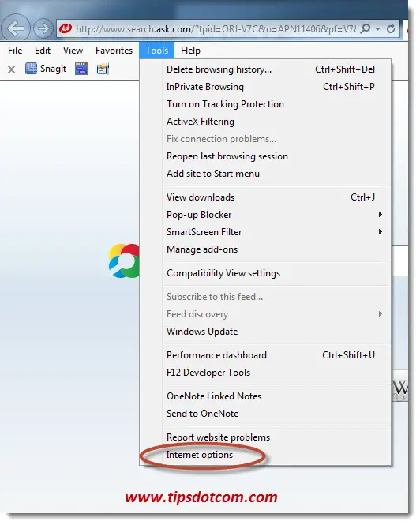This screenshot has height=525, width=420.
Task: Open the Snagit toolbar button
Action: point(46,69)
